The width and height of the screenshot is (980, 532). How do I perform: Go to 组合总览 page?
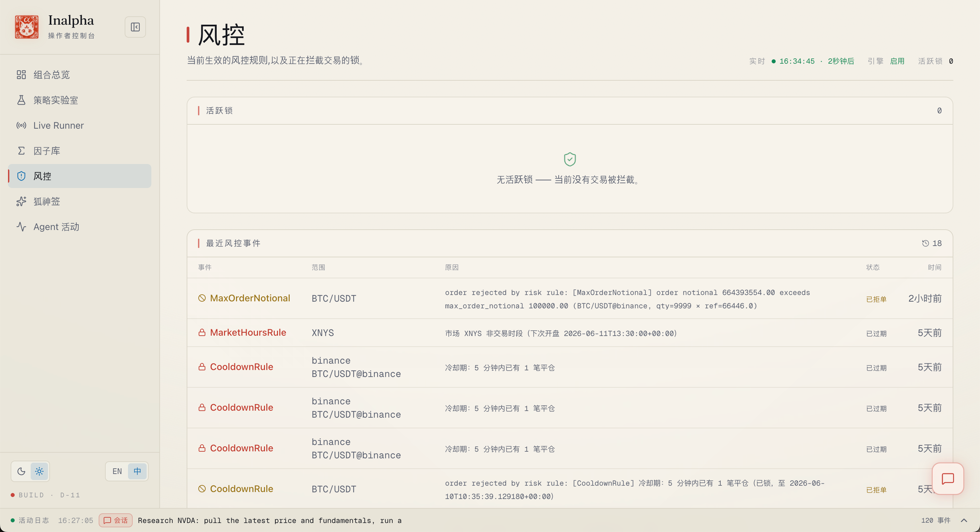pyautogui.click(x=80, y=75)
